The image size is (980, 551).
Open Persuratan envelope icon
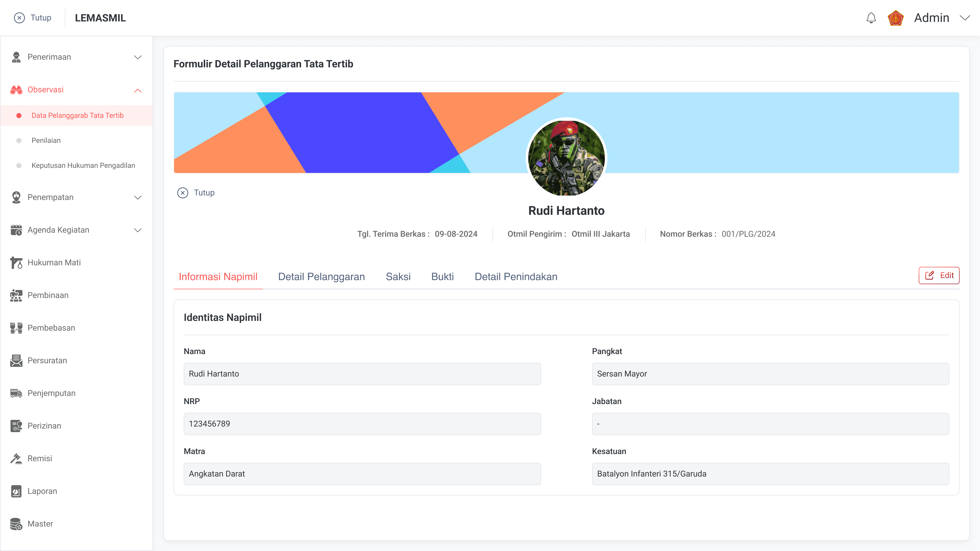[x=16, y=360]
